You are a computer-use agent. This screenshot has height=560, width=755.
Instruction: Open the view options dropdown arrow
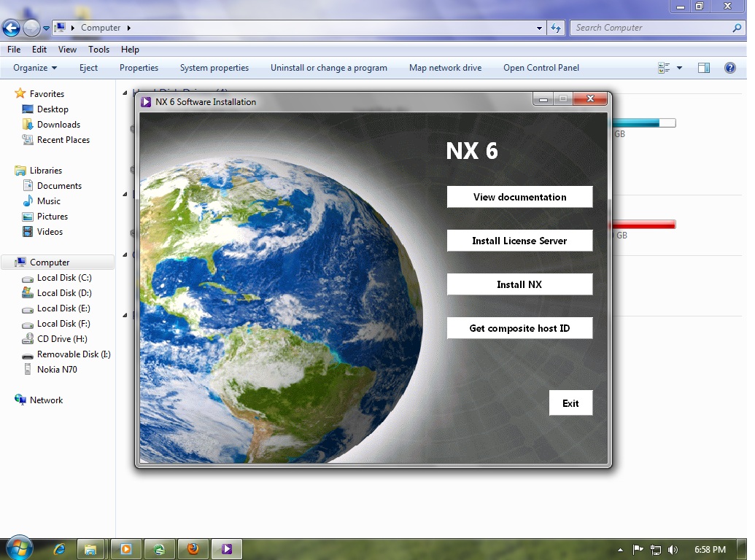pyautogui.click(x=679, y=68)
